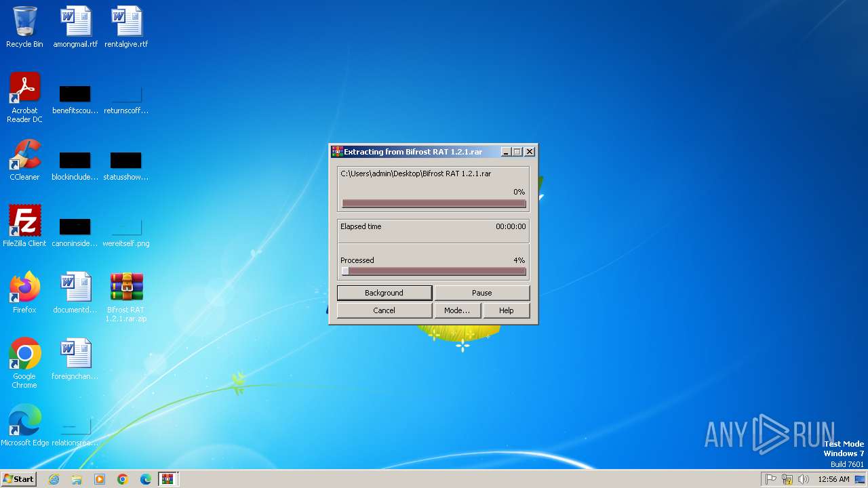This screenshot has height=488, width=868.
Task: Select the documentd... Word file
Action: pos(75,293)
